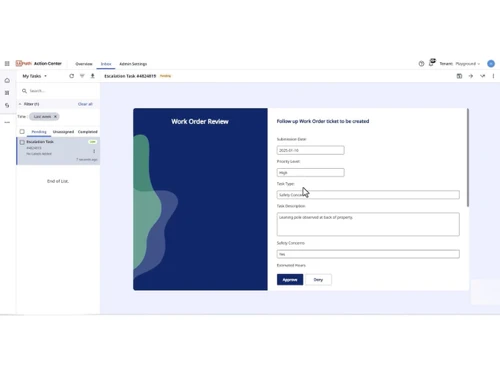Screen dimensions: 500x375
Task: Click the Work Order Review heading
Action: click(200, 122)
